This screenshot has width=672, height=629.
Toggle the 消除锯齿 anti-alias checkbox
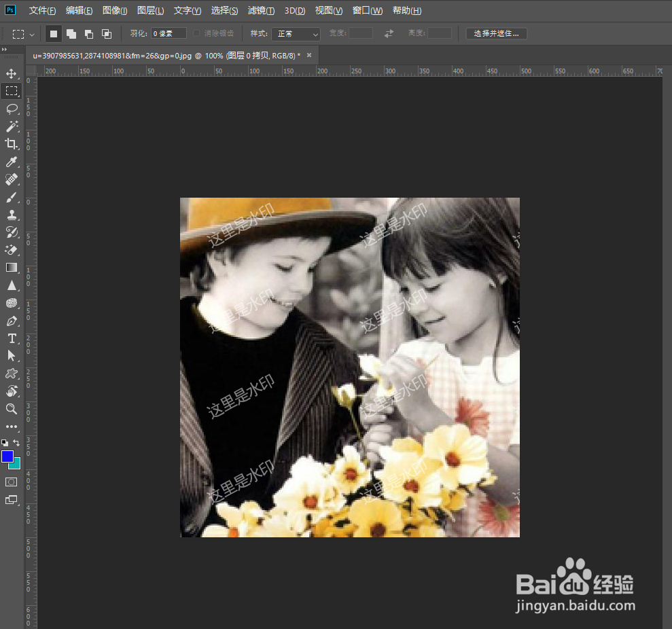[196, 33]
